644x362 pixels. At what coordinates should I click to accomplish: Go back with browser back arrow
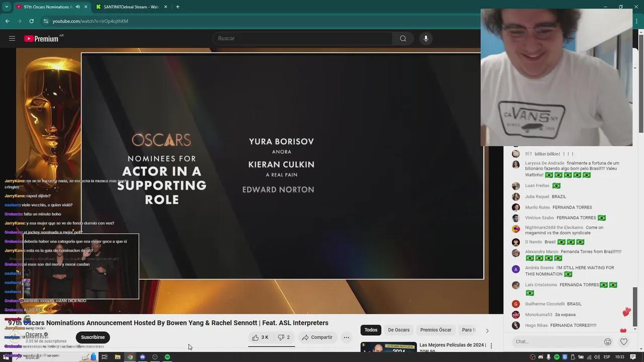(7, 21)
